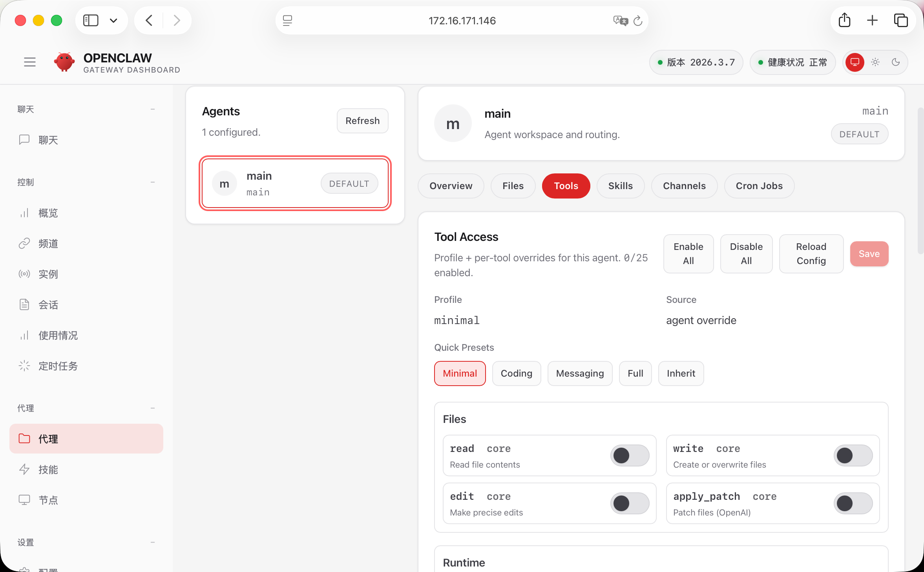Open the 聊天 chat sidebar item
Image resolution: width=924 pixels, height=572 pixels.
[x=48, y=140]
